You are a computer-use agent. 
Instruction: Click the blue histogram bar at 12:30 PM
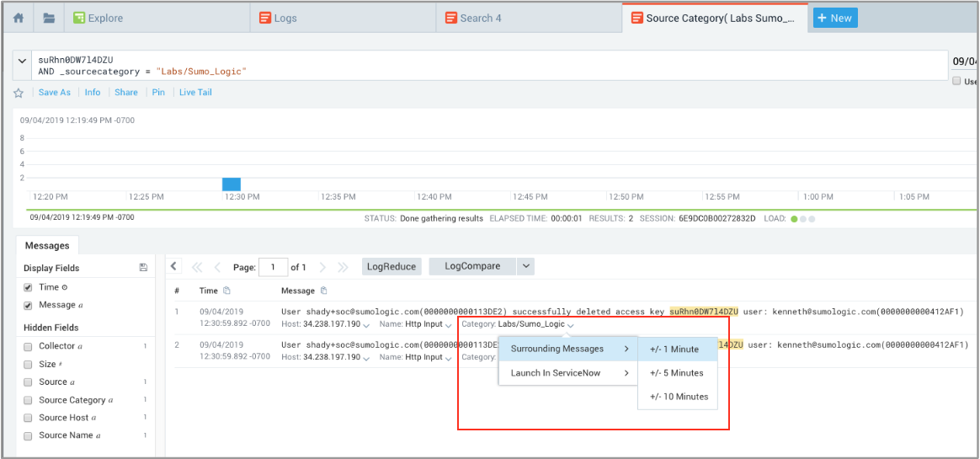[x=232, y=184]
